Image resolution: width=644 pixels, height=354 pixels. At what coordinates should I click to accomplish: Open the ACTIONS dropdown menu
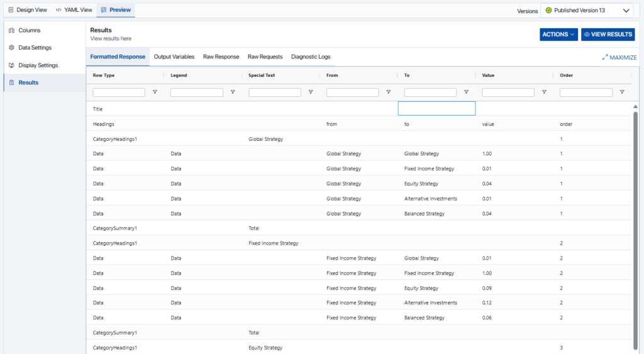click(x=558, y=35)
